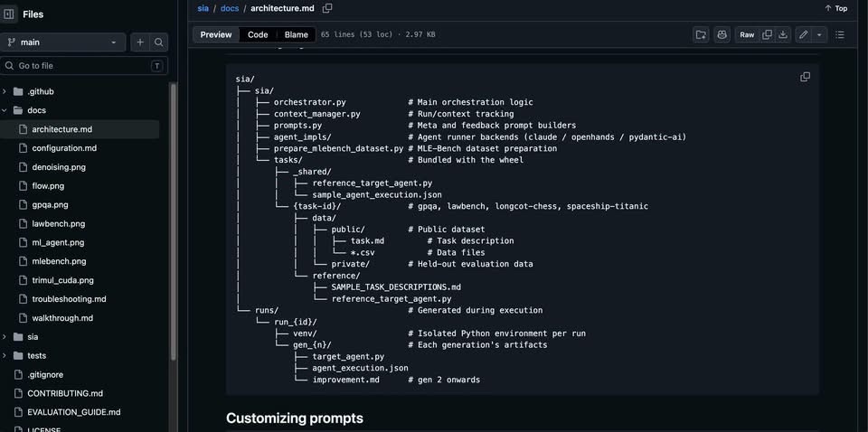Copy the file path icon beside architecture.md
This screenshot has height=432, width=868.
click(x=327, y=8)
